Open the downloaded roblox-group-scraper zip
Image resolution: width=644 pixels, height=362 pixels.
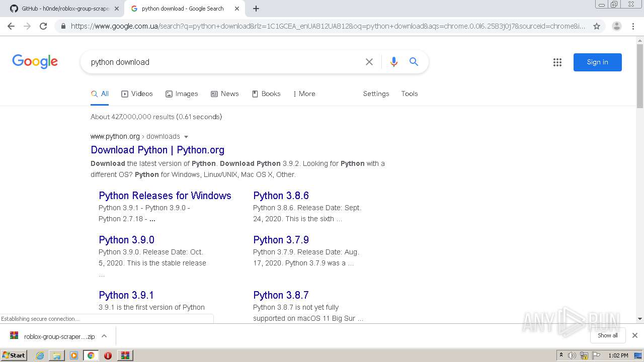53,336
